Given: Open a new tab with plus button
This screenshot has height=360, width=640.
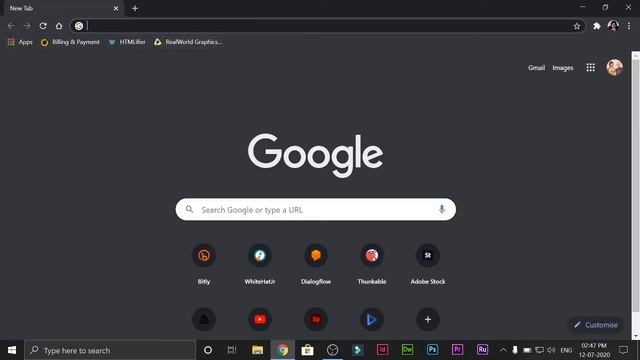Looking at the screenshot, I should [135, 8].
